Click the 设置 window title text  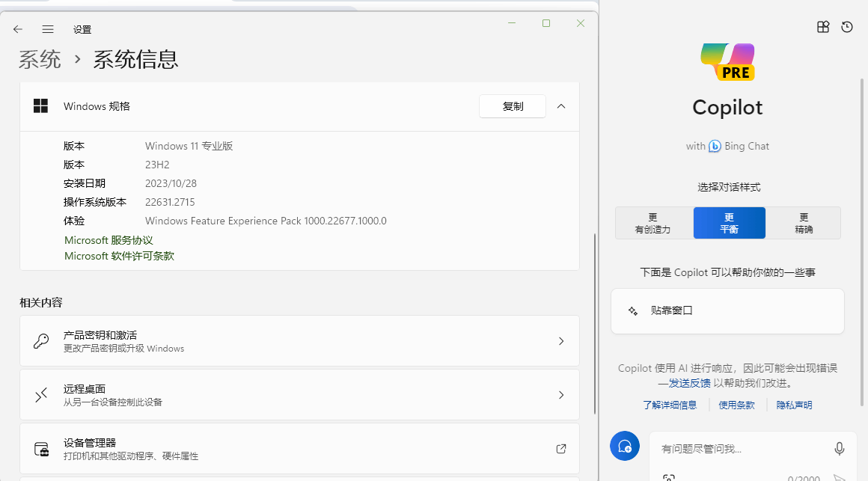coord(82,29)
